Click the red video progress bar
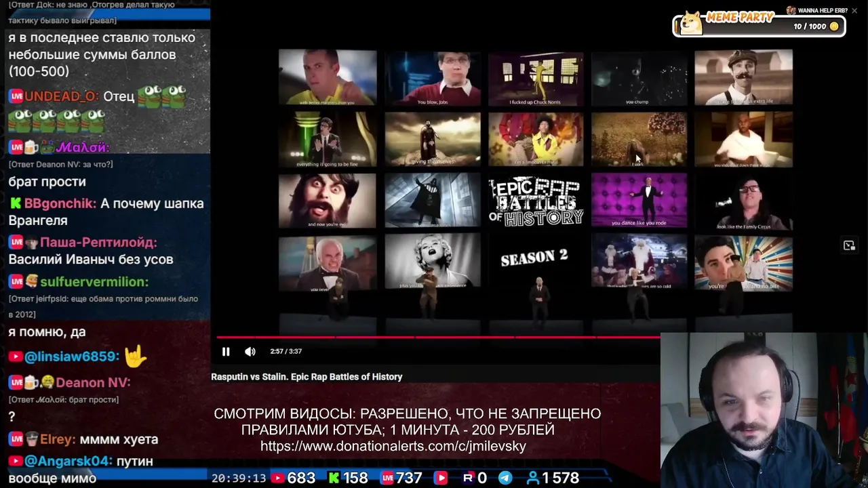Image resolution: width=868 pixels, height=488 pixels. [438, 337]
